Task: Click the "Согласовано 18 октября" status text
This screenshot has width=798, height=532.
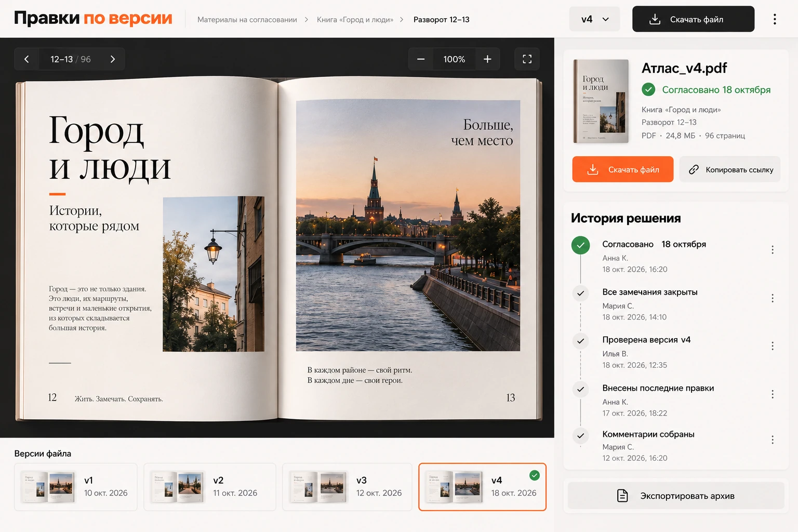Action: [x=716, y=90]
